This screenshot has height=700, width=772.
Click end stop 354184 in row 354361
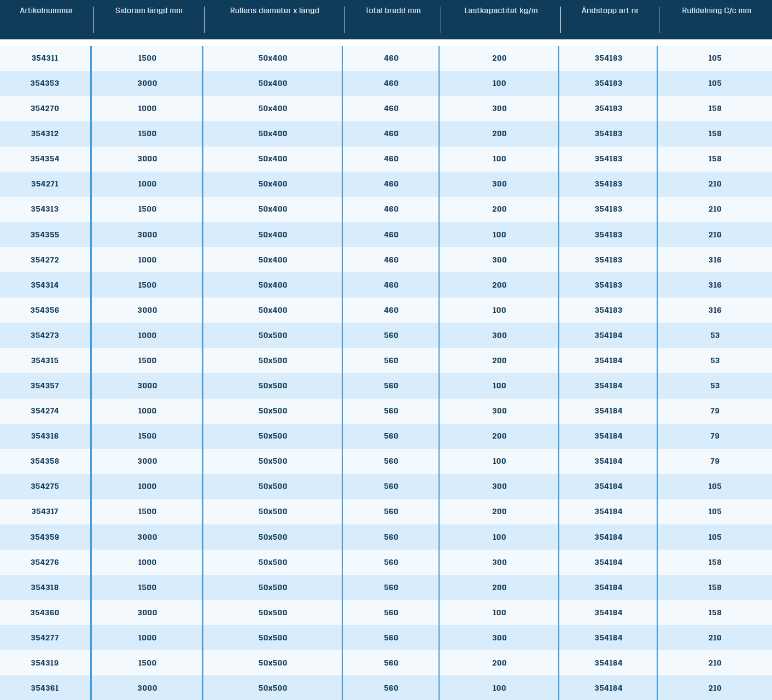[609, 688]
